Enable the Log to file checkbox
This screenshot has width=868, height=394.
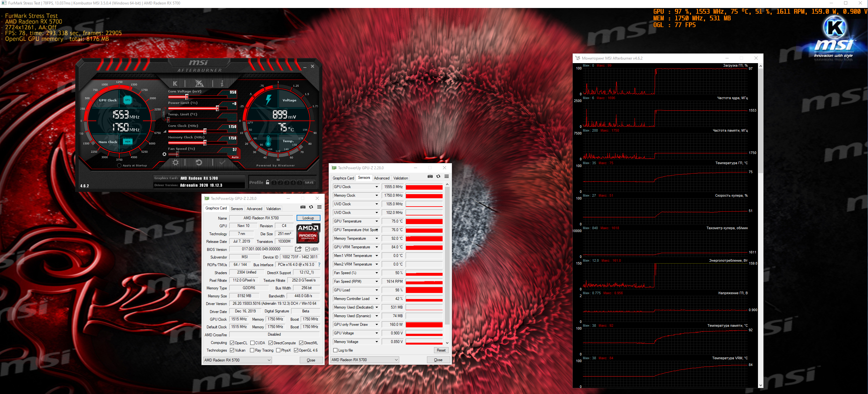pyautogui.click(x=335, y=350)
